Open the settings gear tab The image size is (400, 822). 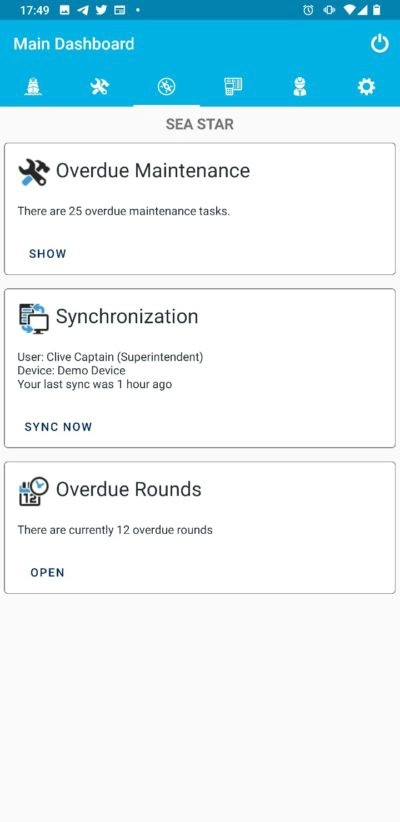(x=366, y=86)
